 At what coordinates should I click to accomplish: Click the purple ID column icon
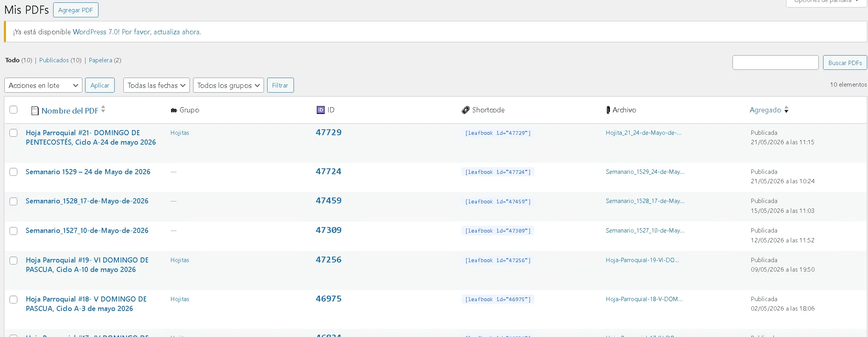[x=321, y=110]
